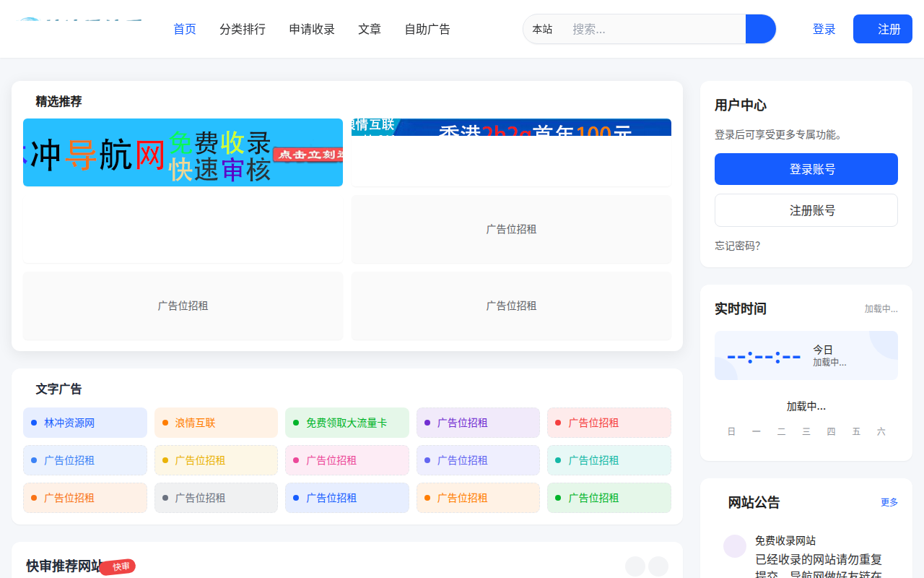This screenshot has height=578, width=924.
Task: Open the 首页 navigation tab
Action: tap(185, 29)
